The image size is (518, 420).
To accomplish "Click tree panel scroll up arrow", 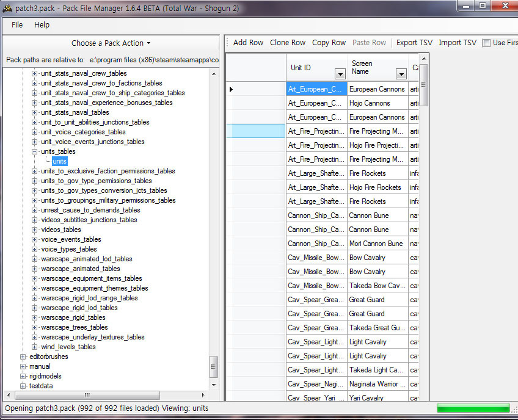I will 214,74.
